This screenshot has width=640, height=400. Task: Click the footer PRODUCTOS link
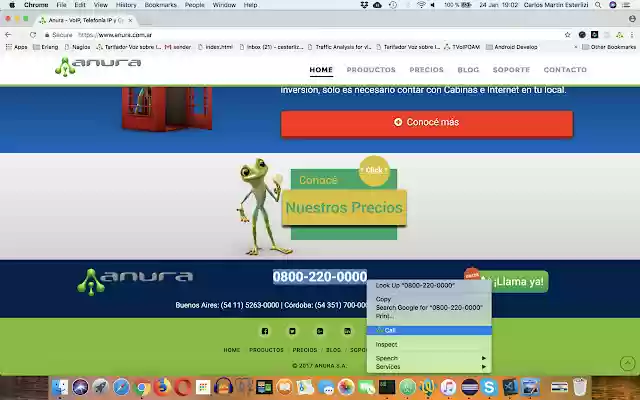click(266, 350)
